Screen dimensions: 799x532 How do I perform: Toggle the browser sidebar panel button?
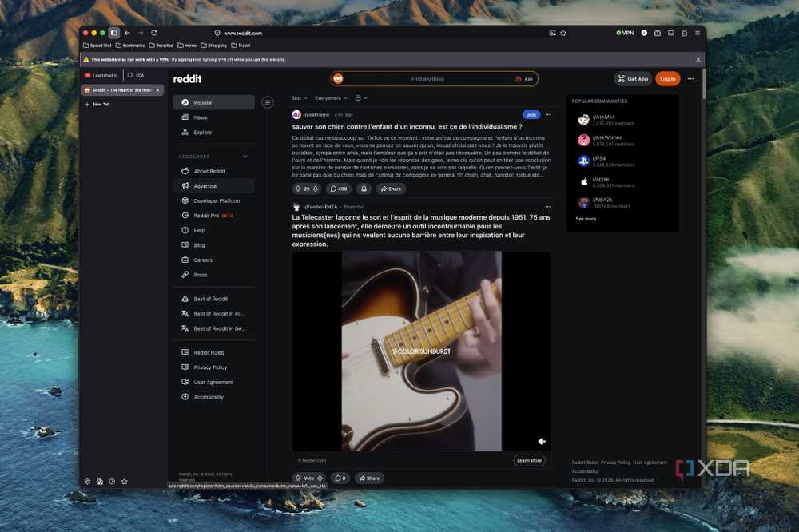(114, 33)
